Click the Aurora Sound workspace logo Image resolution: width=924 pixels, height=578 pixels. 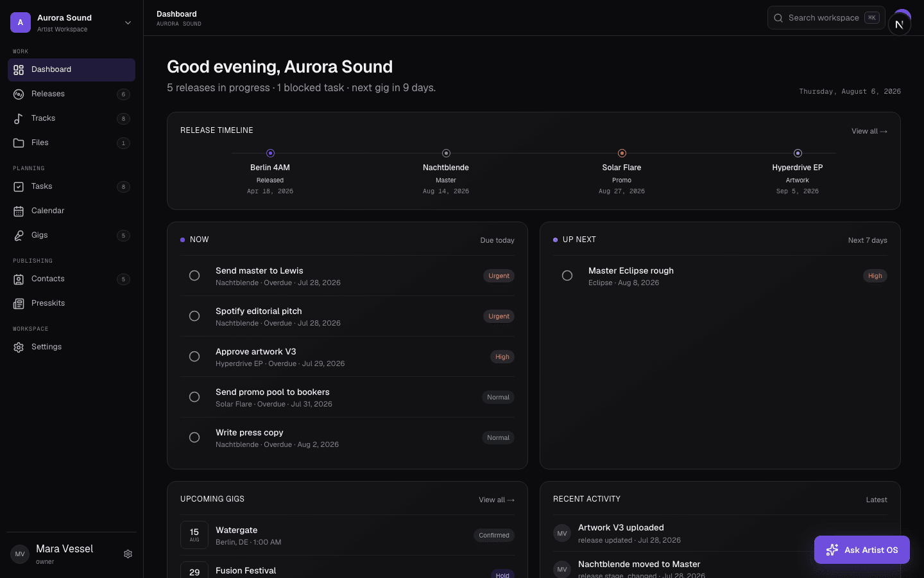(21, 22)
